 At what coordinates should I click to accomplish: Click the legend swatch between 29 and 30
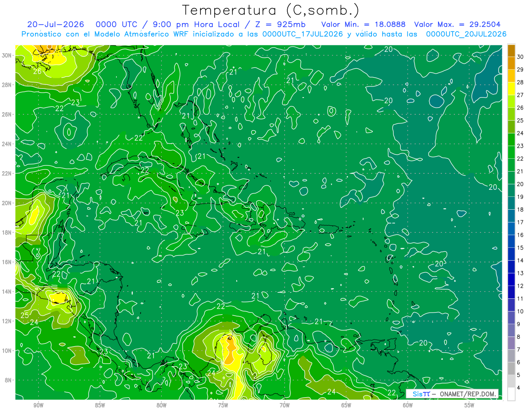pyautogui.click(x=511, y=63)
